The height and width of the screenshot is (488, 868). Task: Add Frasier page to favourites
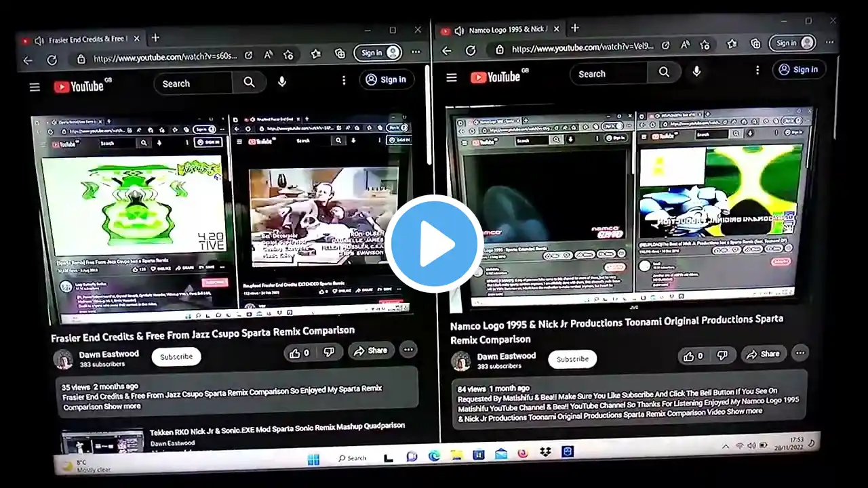point(289,55)
